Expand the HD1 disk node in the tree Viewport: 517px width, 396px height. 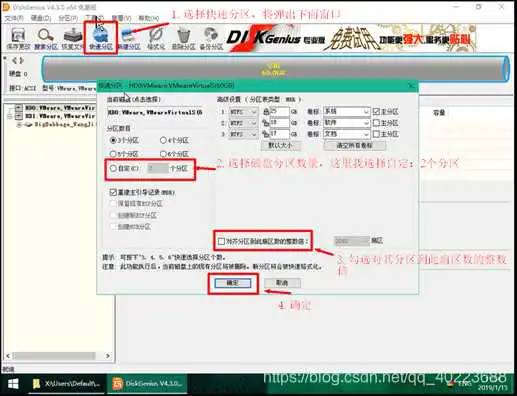tap(10, 116)
